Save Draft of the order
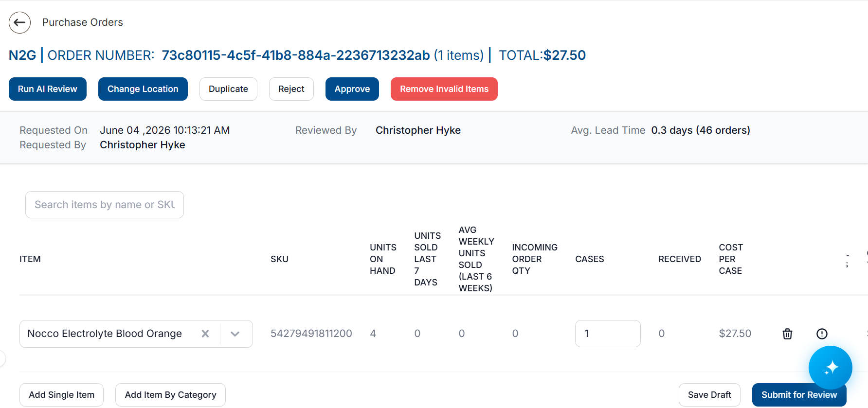 pyautogui.click(x=709, y=395)
